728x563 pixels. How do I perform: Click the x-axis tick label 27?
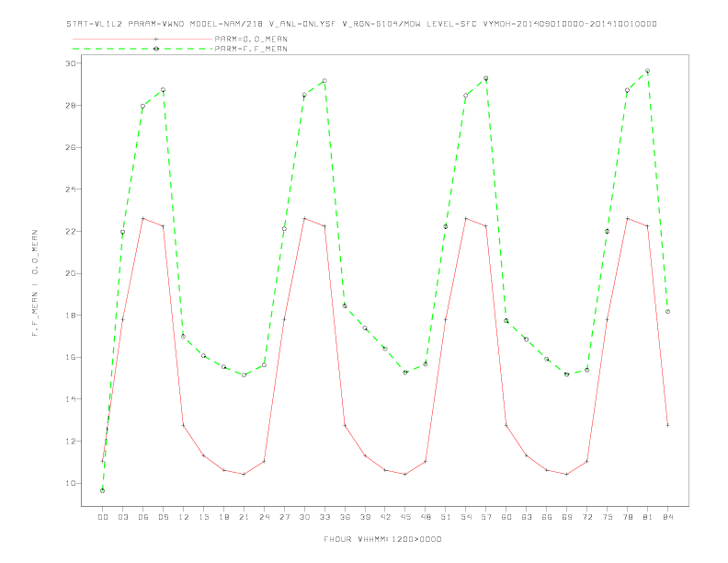284,517
